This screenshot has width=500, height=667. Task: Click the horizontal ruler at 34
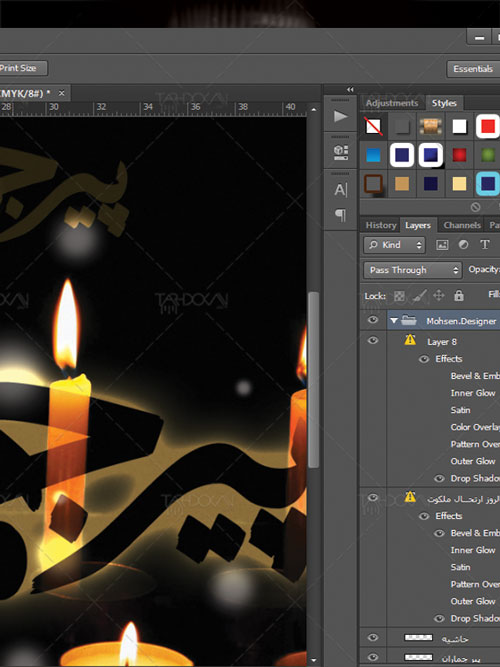(x=148, y=107)
